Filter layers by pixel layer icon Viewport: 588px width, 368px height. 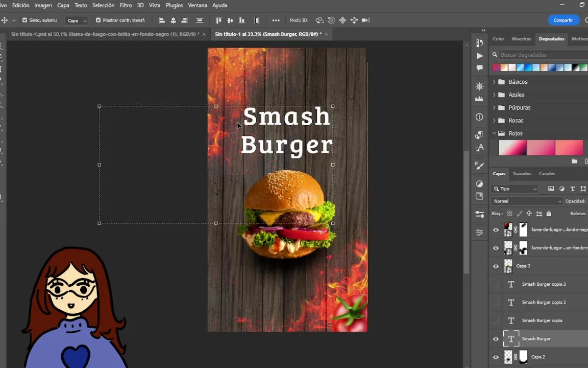click(x=551, y=189)
